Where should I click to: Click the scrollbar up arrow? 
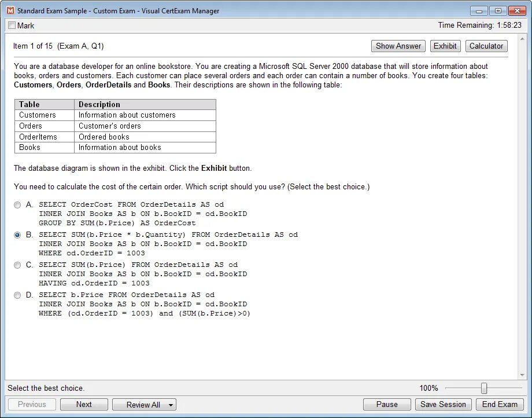click(x=522, y=39)
